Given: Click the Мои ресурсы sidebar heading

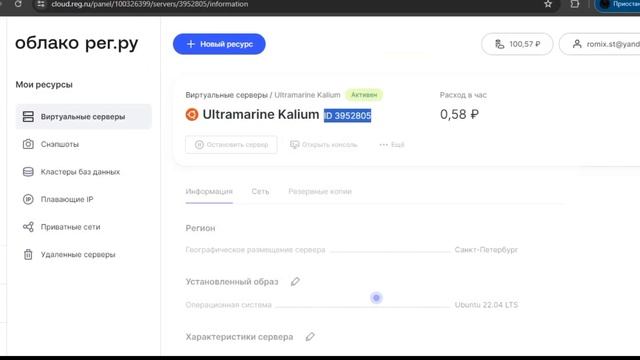Looking at the screenshot, I should pyautogui.click(x=44, y=85).
